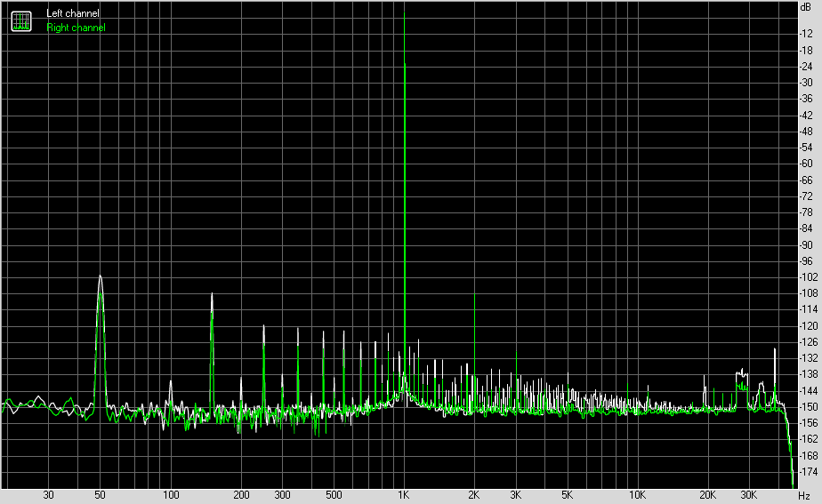Click the '-150' dB scale label

808,407
